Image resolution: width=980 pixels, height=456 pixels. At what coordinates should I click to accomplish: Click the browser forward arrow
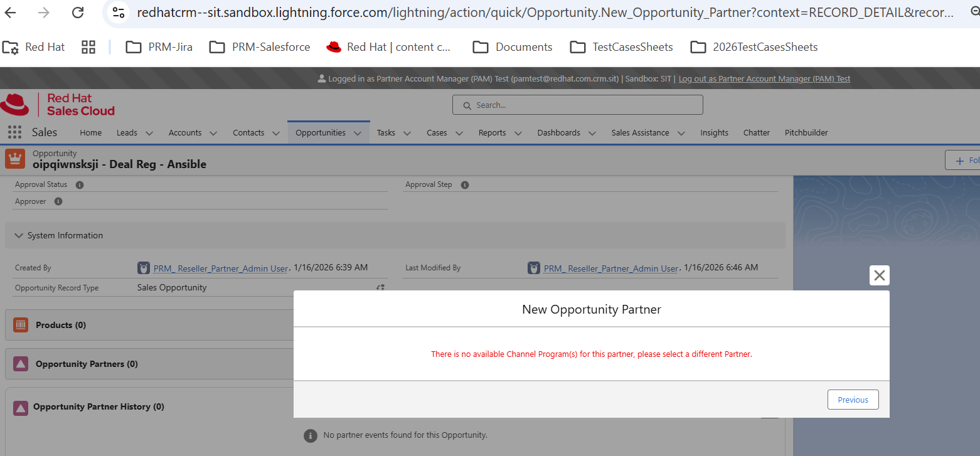click(44, 13)
